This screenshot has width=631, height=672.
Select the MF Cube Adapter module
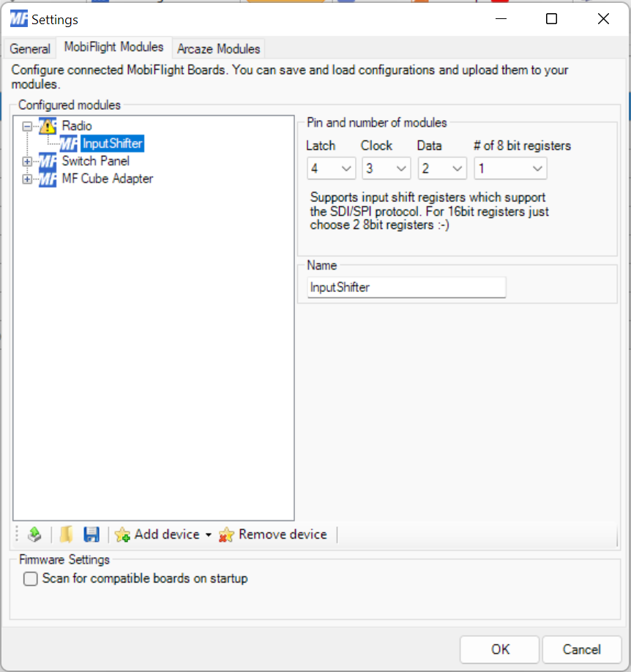pyautogui.click(x=107, y=179)
